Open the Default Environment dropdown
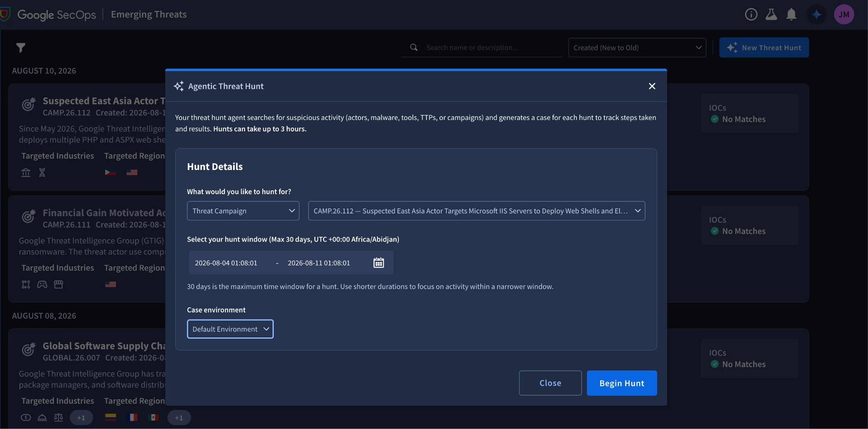This screenshot has width=868, height=429. pos(230,329)
